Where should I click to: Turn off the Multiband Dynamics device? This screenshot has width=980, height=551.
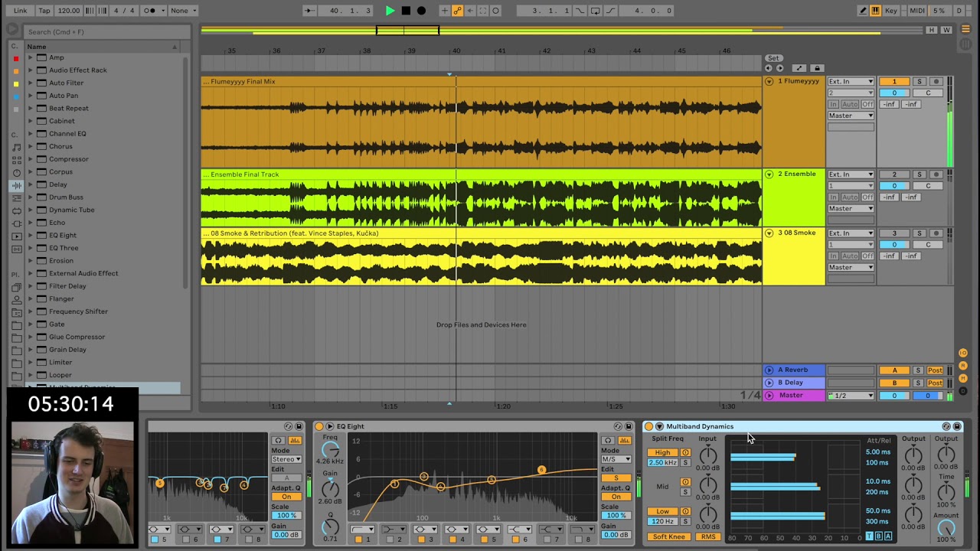tap(649, 426)
